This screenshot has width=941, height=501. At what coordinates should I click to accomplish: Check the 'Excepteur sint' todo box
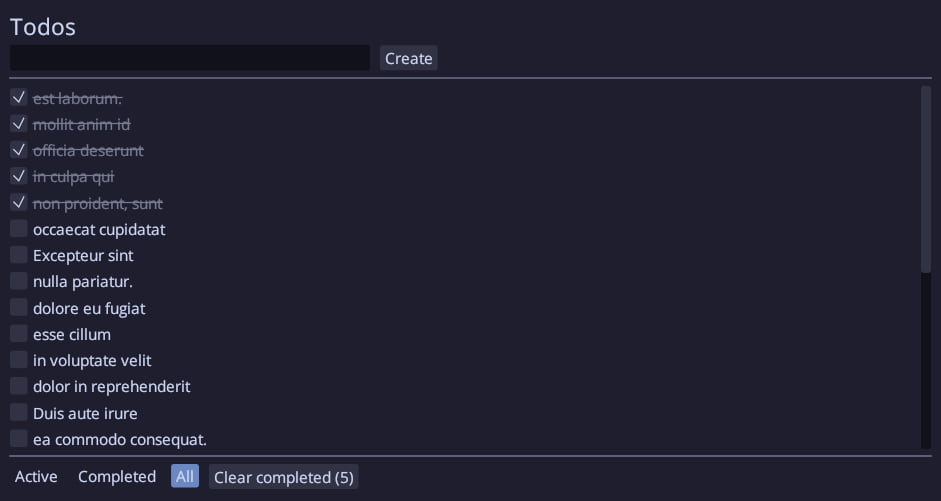coord(19,254)
